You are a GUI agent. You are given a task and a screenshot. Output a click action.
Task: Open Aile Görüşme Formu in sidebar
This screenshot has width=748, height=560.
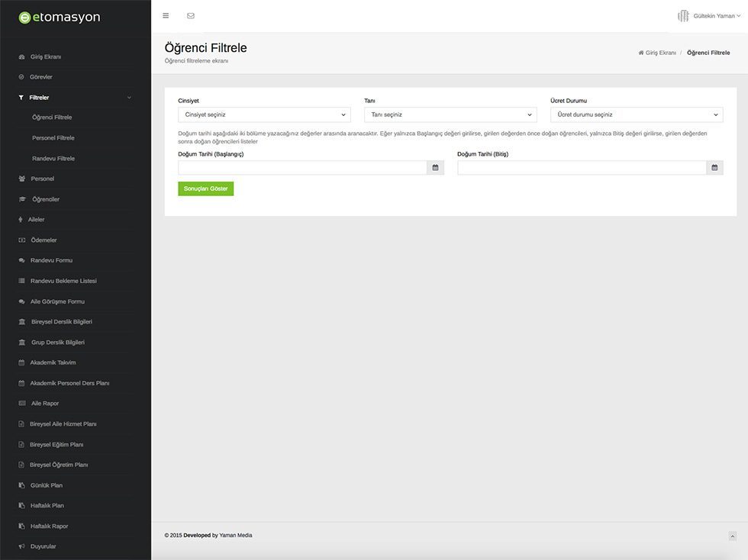point(57,301)
